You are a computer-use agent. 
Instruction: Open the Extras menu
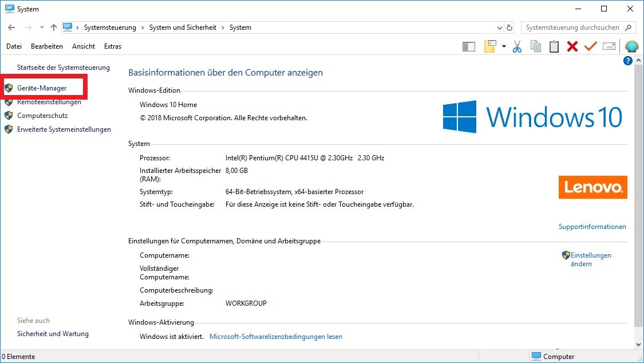pyautogui.click(x=113, y=46)
